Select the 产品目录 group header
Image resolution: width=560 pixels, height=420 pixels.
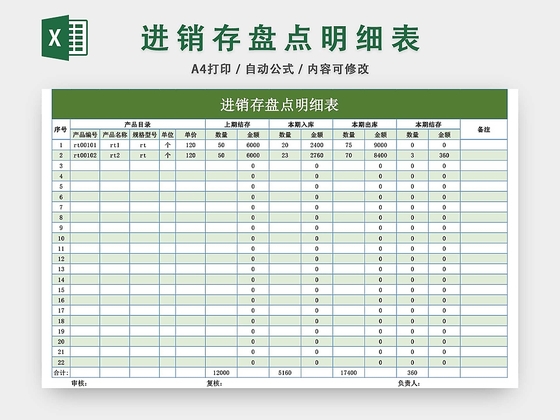click(x=138, y=124)
